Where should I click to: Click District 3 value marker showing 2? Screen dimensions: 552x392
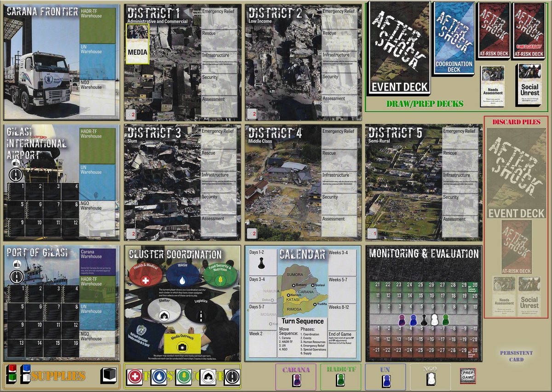click(131, 234)
